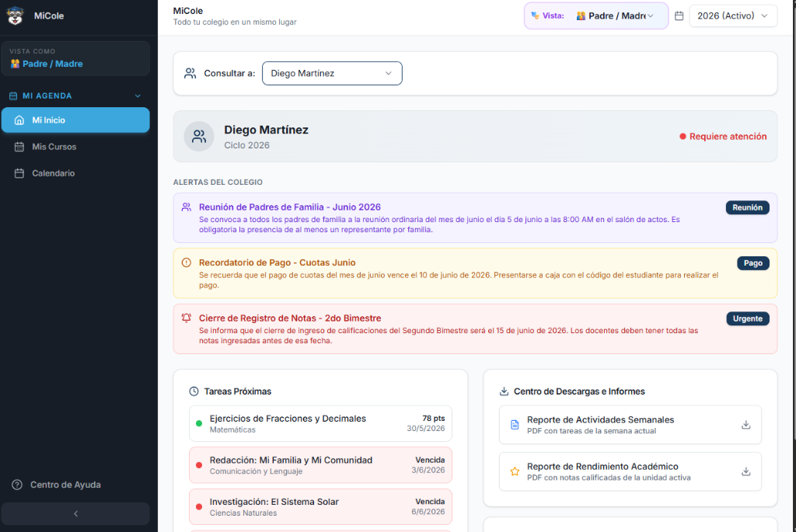Click the ALERTAS DEL COLEGIO heading
796x532 pixels.
[x=218, y=182]
